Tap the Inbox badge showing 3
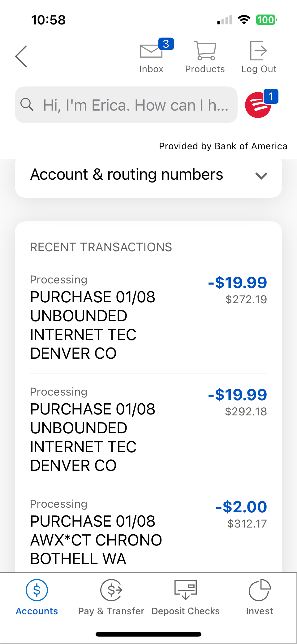 (166, 44)
